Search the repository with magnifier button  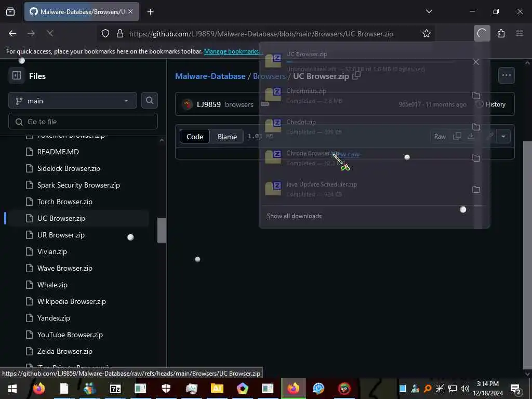click(150, 100)
